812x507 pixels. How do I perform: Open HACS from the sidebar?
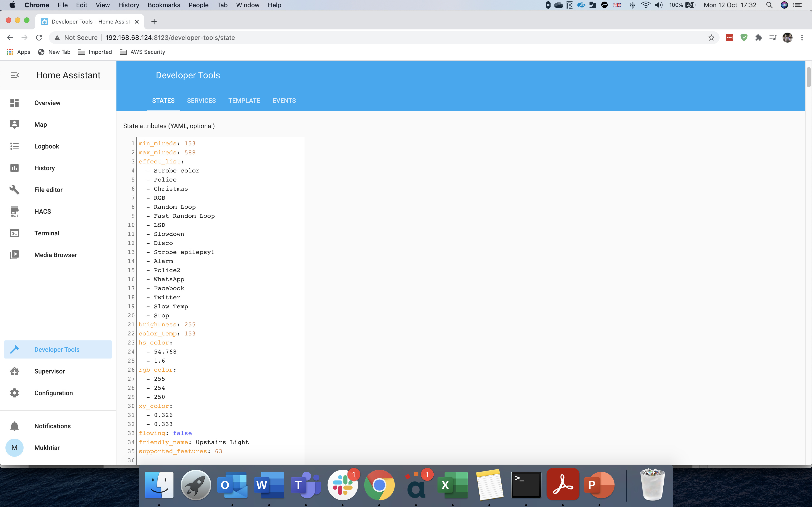click(x=43, y=211)
